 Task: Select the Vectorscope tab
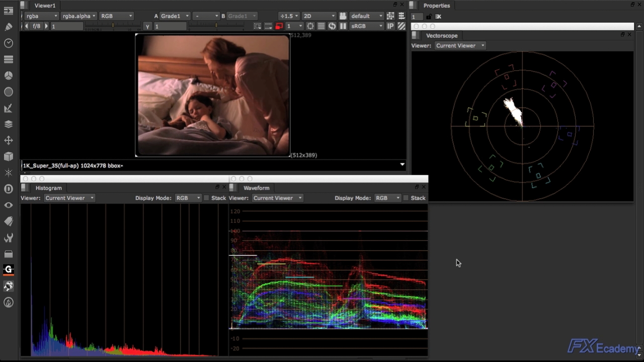tap(442, 36)
